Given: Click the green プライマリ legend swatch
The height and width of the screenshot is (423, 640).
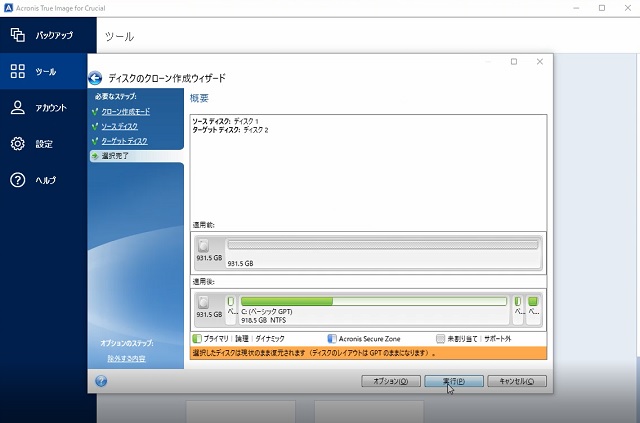Looking at the screenshot, I should 197,338.
